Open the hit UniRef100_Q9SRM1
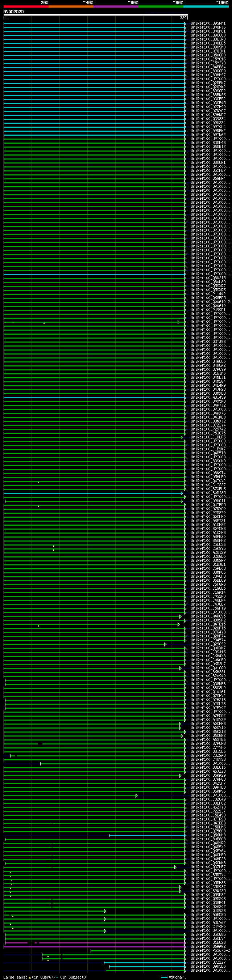This screenshot has height=980, width=232. pyautogui.click(x=208, y=24)
